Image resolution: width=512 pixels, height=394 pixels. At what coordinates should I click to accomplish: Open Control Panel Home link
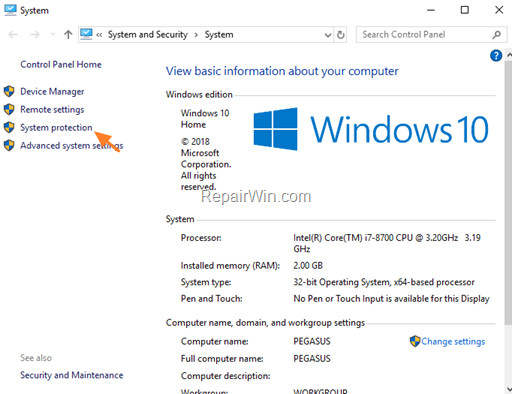(x=61, y=64)
